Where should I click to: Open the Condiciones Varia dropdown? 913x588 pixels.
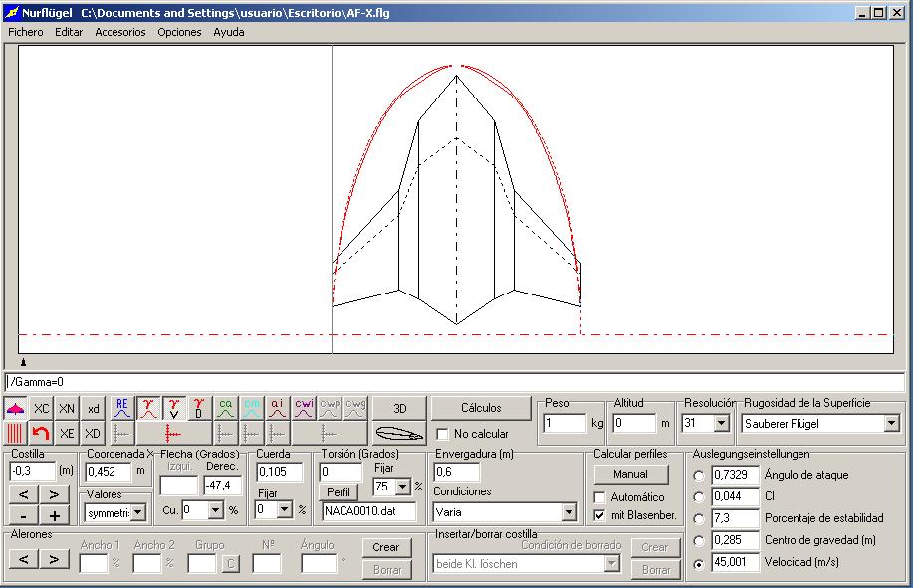coord(569,512)
